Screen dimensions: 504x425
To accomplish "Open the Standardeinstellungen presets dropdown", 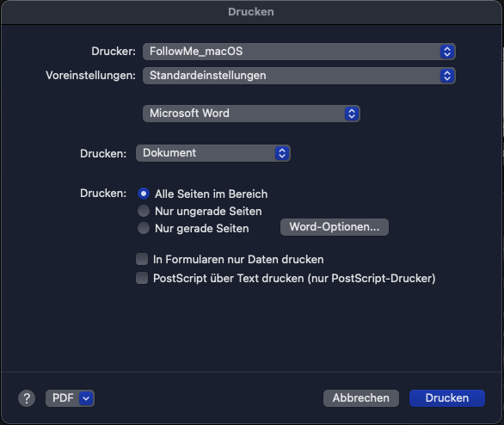I will click(299, 76).
